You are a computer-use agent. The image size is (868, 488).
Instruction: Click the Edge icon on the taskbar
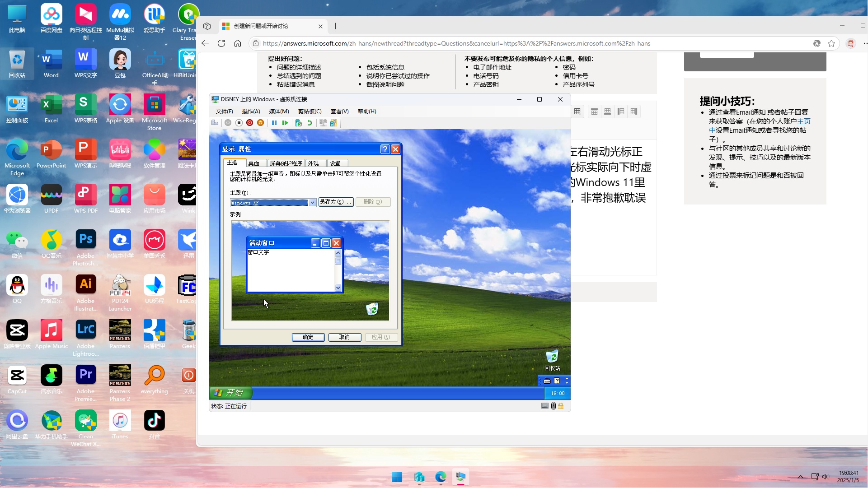[x=441, y=477]
